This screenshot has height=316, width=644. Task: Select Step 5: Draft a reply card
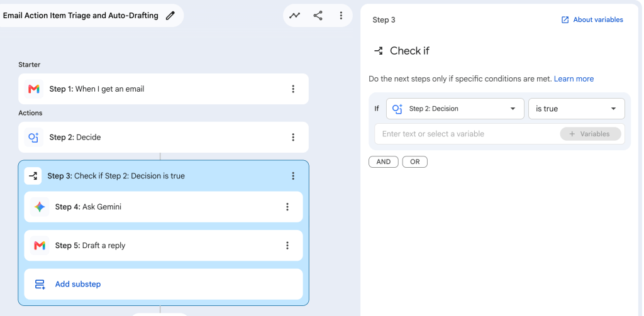[x=163, y=246]
